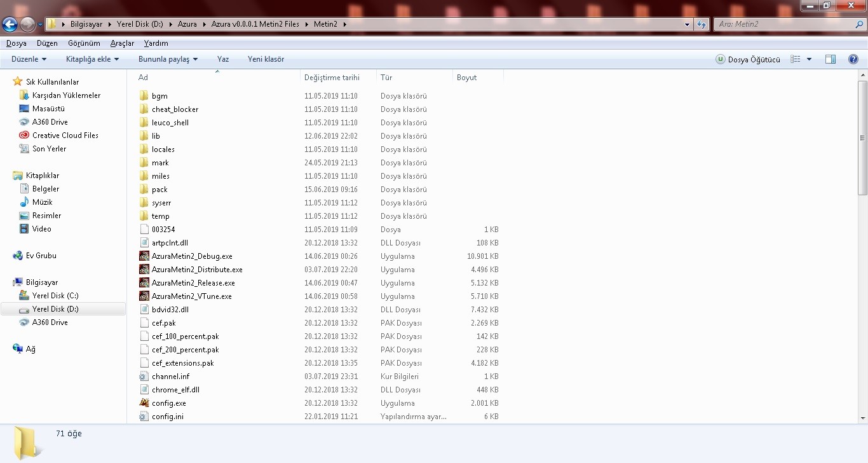Open the Araçlar menu

pyautogui.click(x=122, y=43)
